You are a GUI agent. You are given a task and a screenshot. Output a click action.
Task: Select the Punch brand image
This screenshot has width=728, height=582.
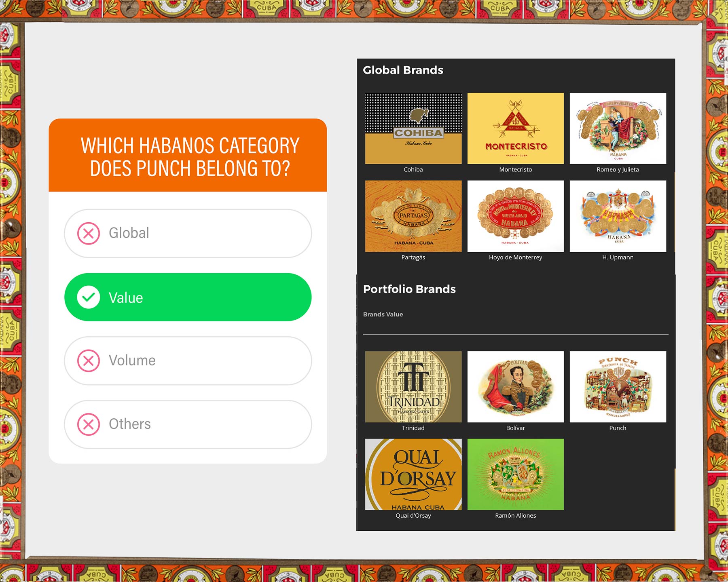click(x=618, y=387)
